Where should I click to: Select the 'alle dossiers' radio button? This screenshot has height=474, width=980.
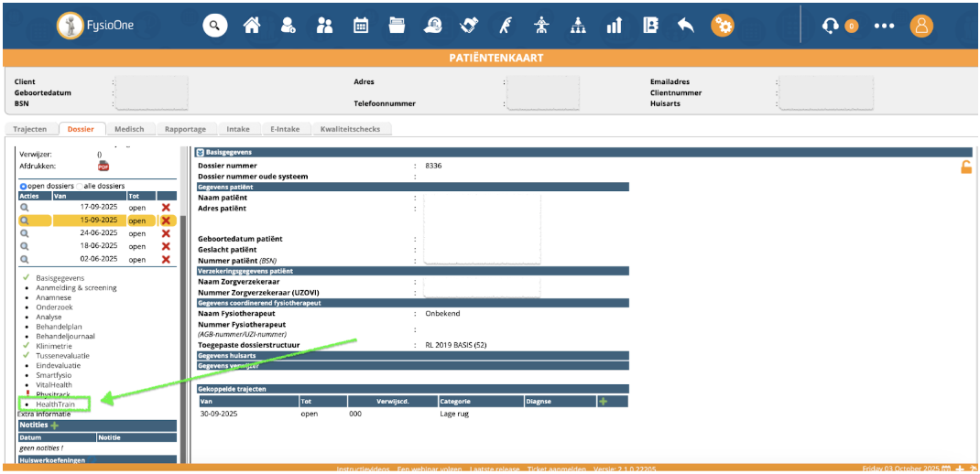[79, 186]
